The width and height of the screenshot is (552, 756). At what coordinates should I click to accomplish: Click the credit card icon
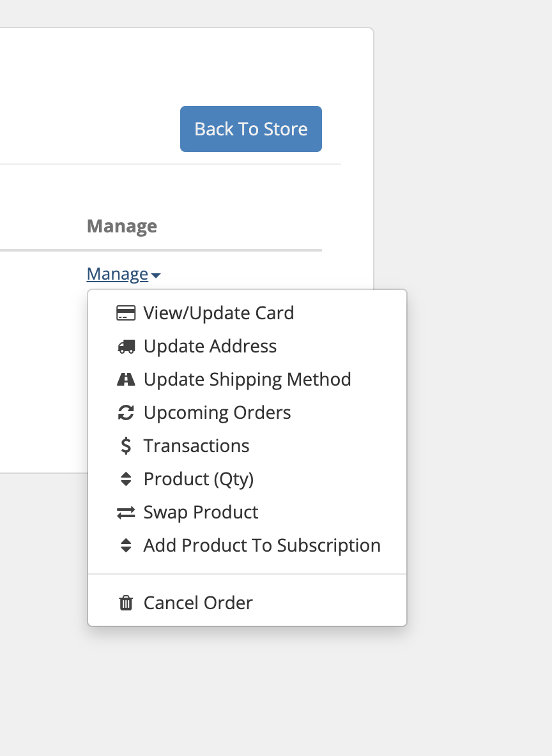coord(126,314)
